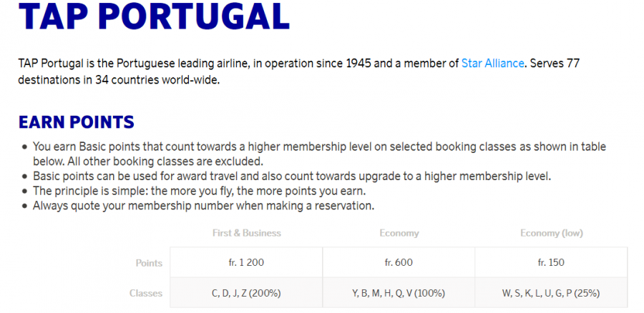Click the bullet starting 'You earn Basic points'

click(x=319, y=147)
